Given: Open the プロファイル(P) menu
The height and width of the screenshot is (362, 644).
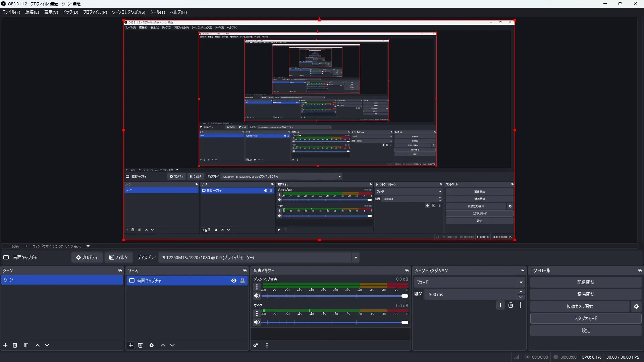Looking at the screenshot, I should pos(95,12).
